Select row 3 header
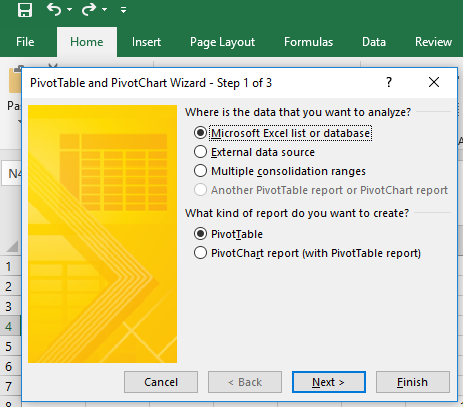Viewport: 463px width, 407px height. (10, 307)
